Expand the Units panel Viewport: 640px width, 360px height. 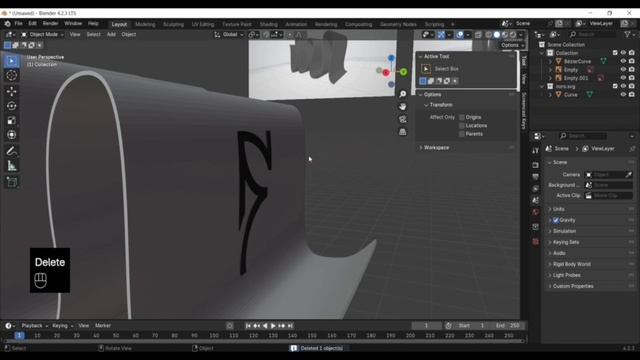tap(558, 209)
